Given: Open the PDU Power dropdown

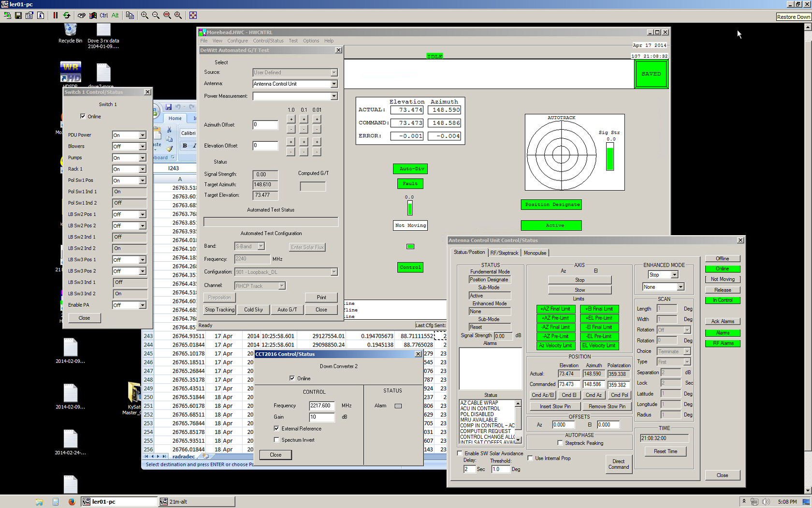Looking at the screenshot, I should (142, 135).
